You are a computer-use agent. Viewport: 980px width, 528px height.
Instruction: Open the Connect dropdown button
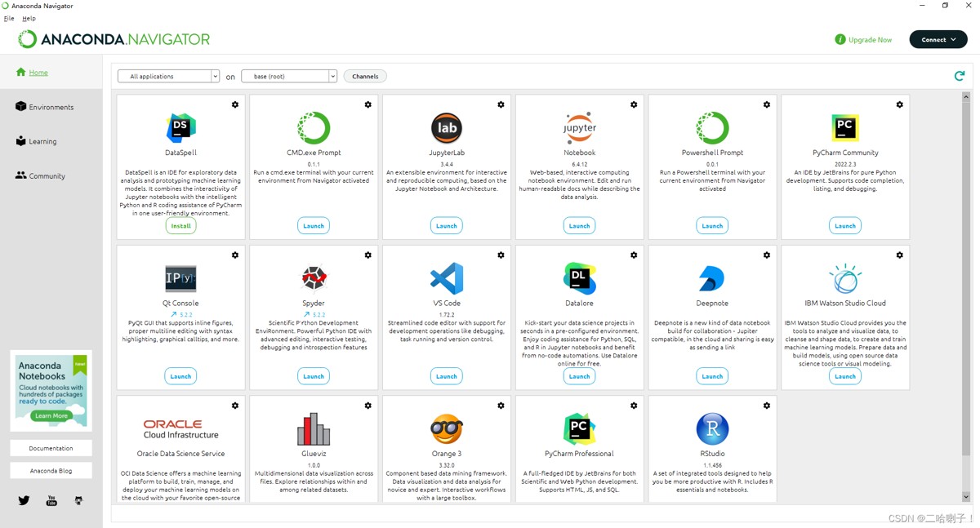tap(938, 39)
